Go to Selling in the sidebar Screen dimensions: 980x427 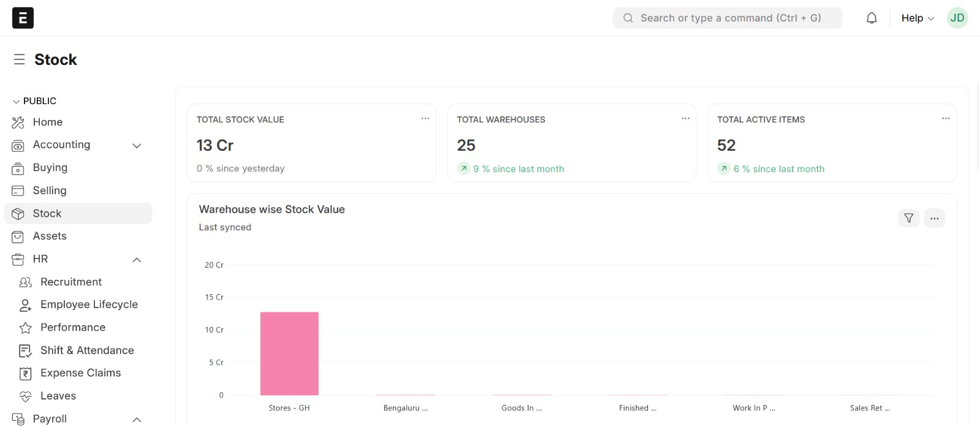tap(50, 191)
